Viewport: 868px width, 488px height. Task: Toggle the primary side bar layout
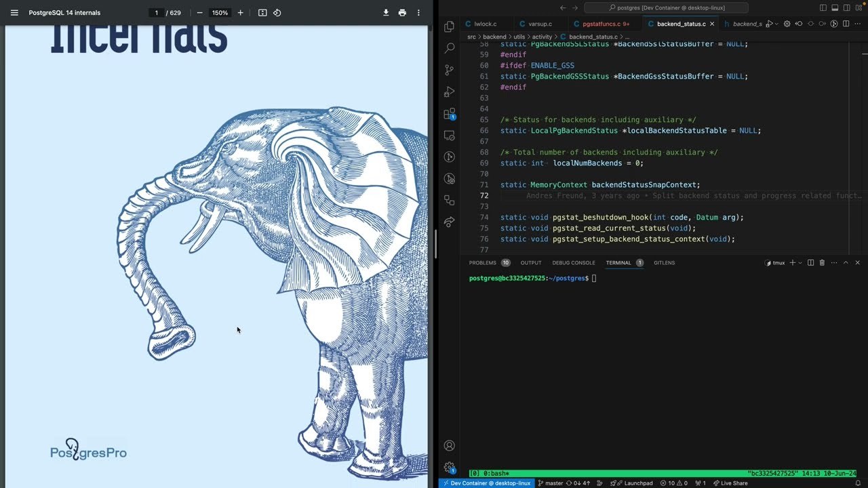[x=823, y=7]
